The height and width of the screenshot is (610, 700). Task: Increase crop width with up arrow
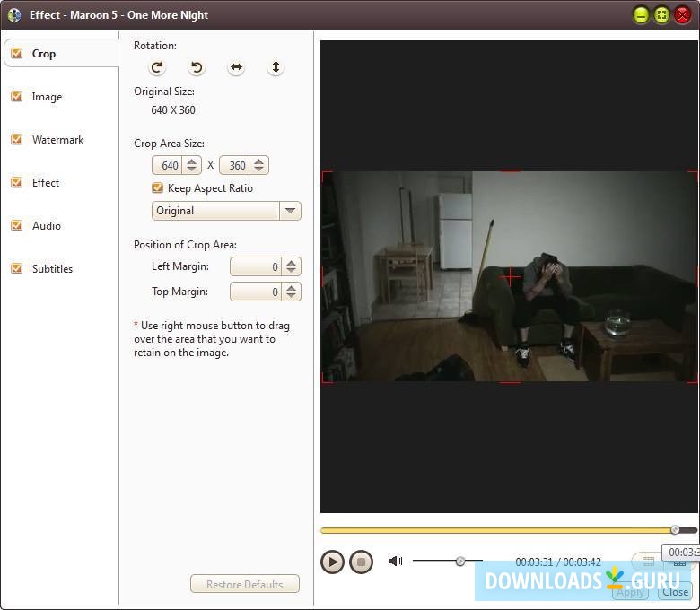pos(191,161)
